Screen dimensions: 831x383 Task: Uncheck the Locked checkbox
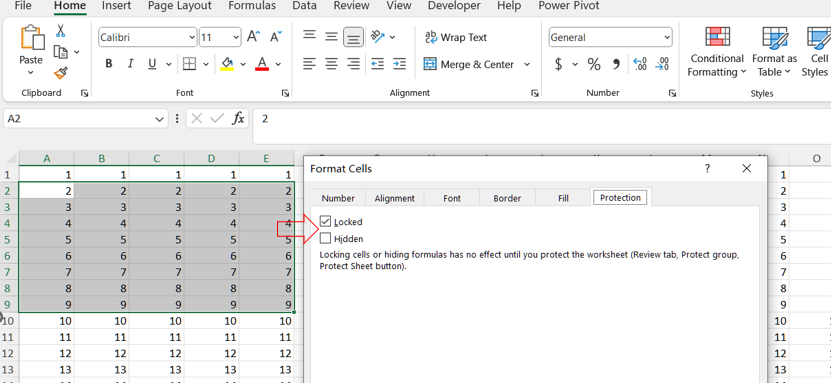click(x=325, y=221)
